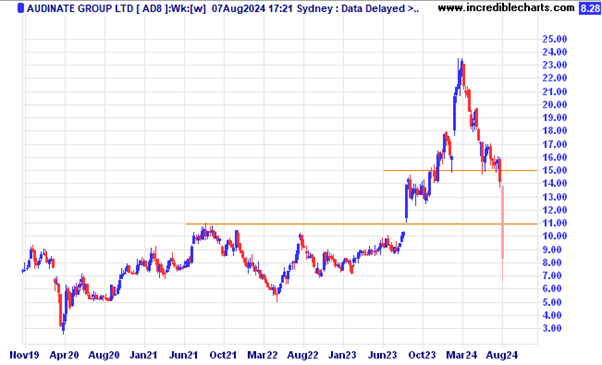602x365 pixels.
Task: Click the Oct23 date axis label
Action: tap(422, 355)
